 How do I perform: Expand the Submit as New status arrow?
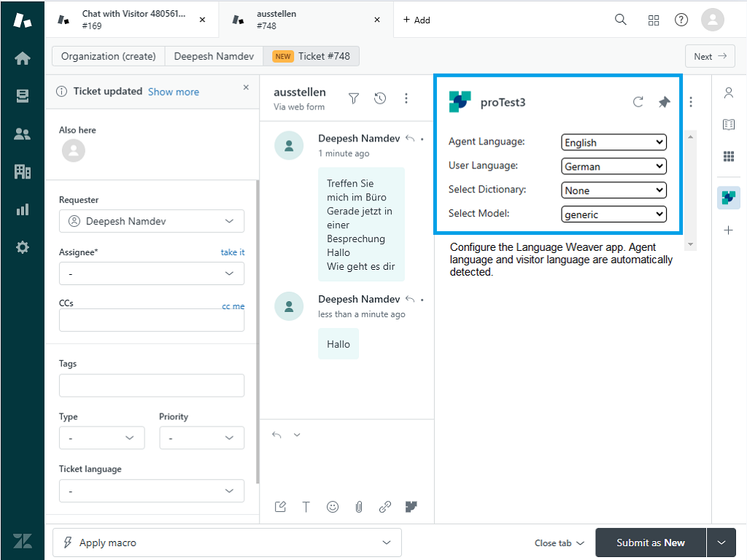tap(721, 542)
